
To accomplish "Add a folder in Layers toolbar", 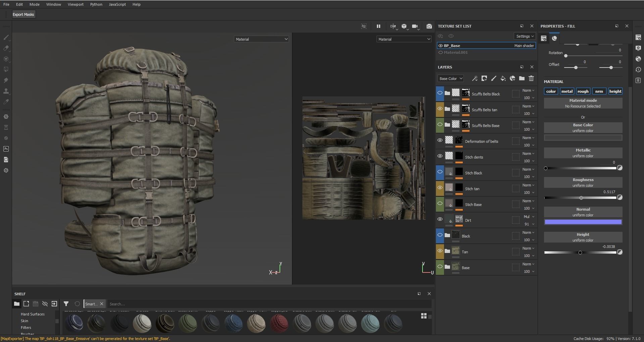I will coord(522,78).
